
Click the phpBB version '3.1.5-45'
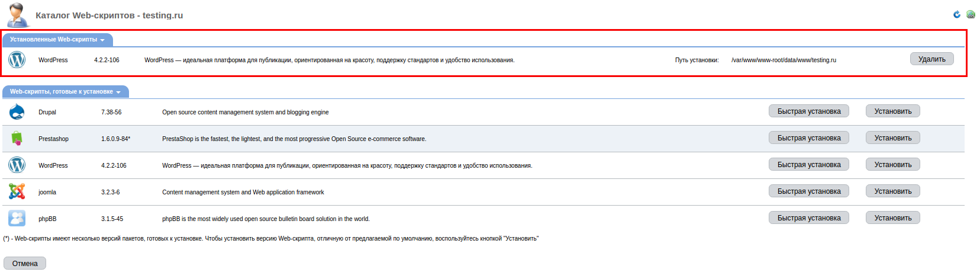(112, 219)
